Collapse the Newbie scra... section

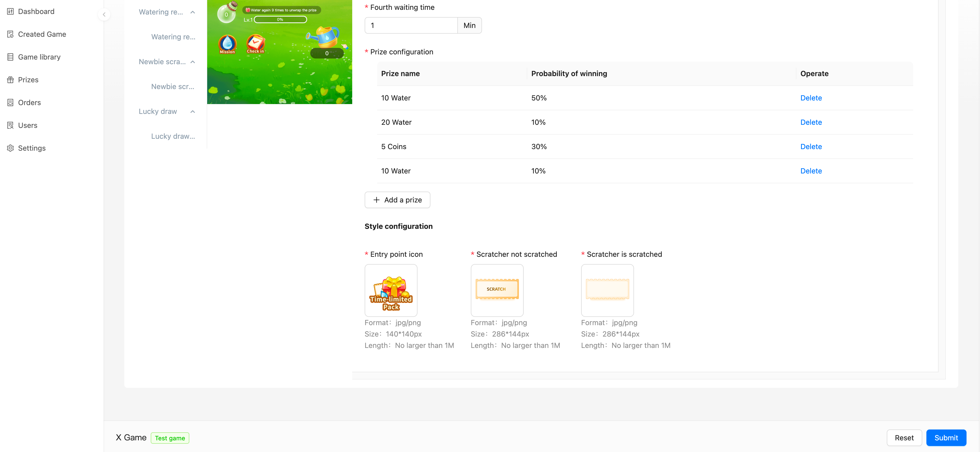tap(192, 62)
